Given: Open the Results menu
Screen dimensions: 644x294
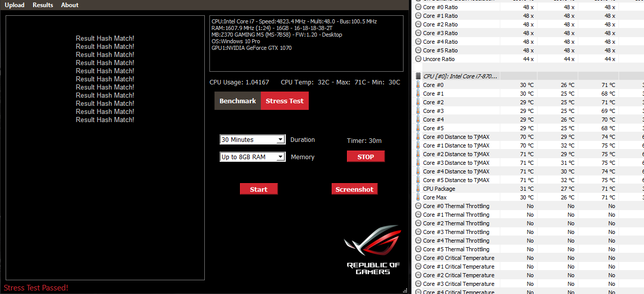Looking at the screenshot, I should [x=43, y=5].
